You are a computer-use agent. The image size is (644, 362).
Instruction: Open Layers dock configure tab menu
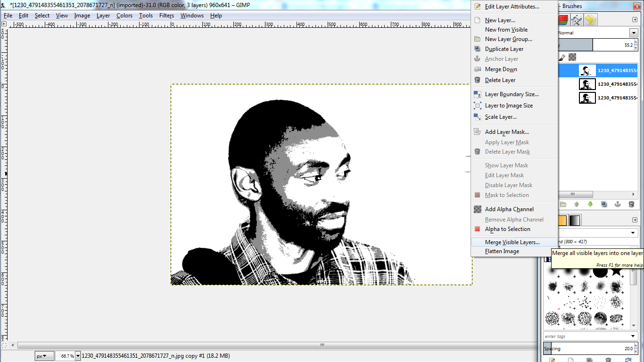click(x=635, y=20)
